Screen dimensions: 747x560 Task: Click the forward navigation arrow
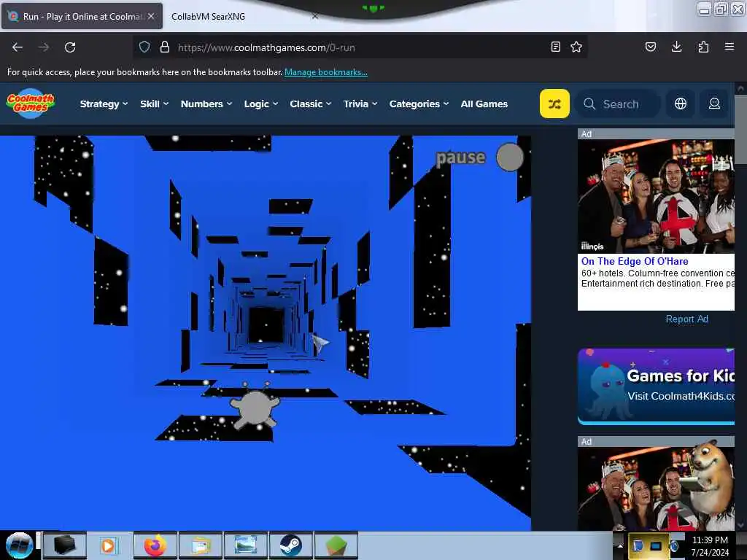click(x=44, y=47)
